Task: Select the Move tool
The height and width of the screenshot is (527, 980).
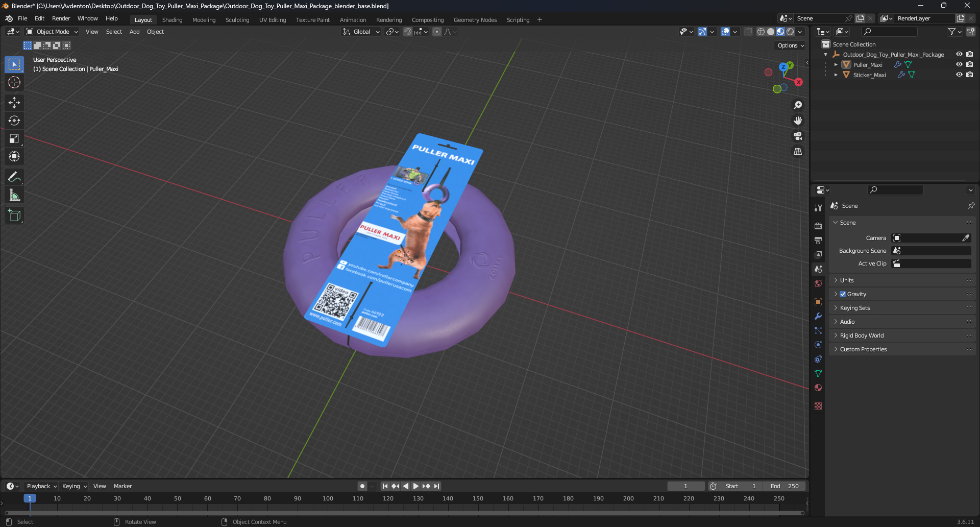Action: click(14, 103)
